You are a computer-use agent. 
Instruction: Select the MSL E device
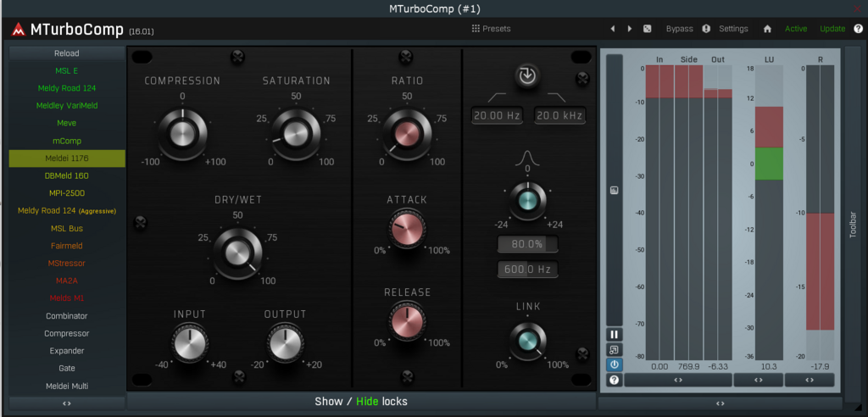[66, 71]
